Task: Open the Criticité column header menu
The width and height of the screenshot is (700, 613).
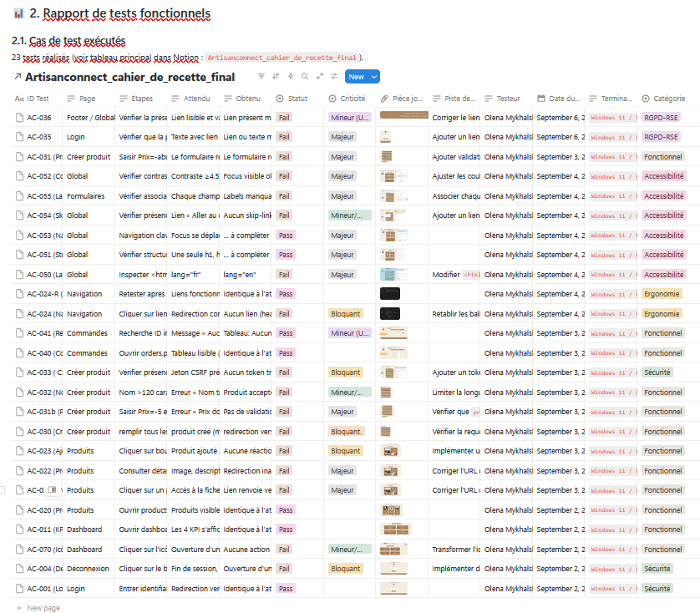Action: coord(353,99)
